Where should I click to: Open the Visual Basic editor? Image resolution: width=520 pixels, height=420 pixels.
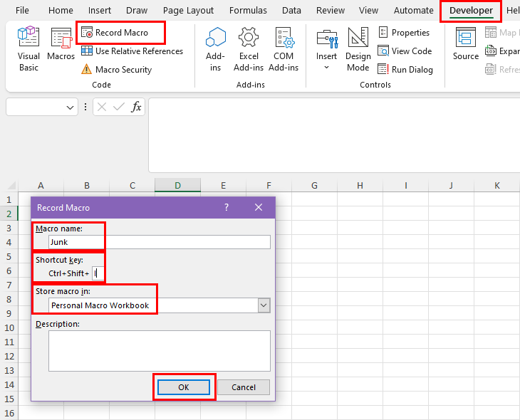pos(28,49)
